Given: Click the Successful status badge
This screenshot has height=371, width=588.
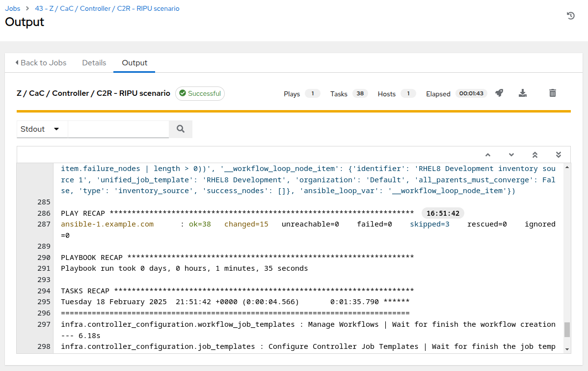Looking at the screenshot, I should (200, 93).
